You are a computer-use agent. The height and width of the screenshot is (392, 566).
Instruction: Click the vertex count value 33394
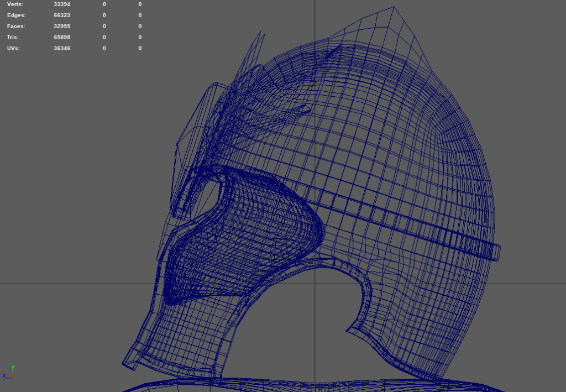pyautogui.click(x=62, y=4)
